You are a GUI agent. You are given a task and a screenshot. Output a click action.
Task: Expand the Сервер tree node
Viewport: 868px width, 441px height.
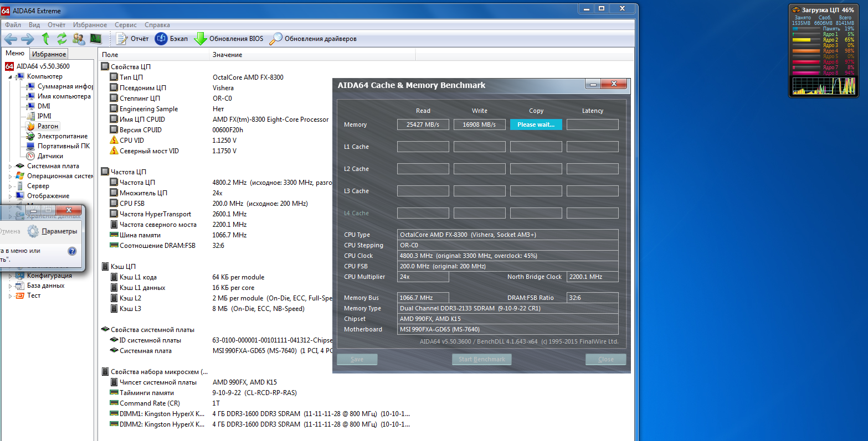tap(10, 186)
